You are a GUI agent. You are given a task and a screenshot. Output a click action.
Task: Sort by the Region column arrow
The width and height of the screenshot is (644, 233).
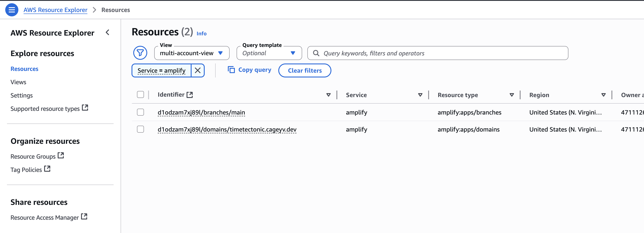coord(603,95)
